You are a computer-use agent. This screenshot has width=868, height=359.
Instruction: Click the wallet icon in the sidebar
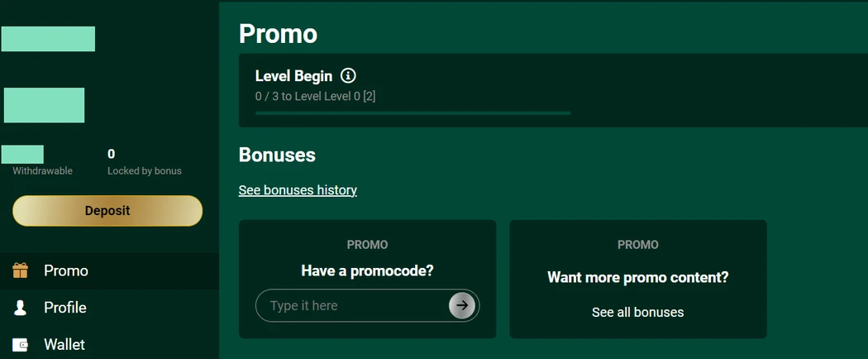(21, 344)
